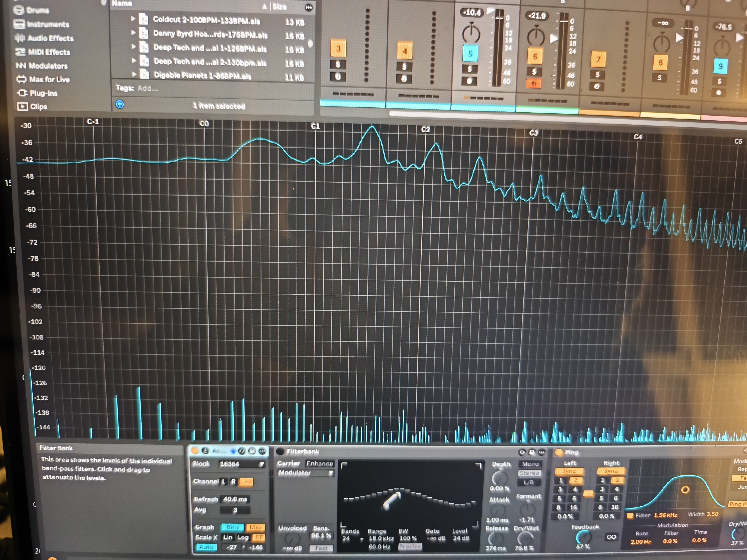Screen dimensions: 747x560
Task: Click the Tags Add field
Action: click(148, 88)
